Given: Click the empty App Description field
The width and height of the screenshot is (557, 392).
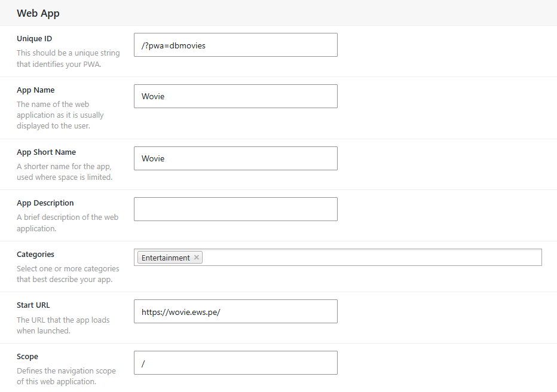Looking at the screenshot, I should [x=235, y=209].
